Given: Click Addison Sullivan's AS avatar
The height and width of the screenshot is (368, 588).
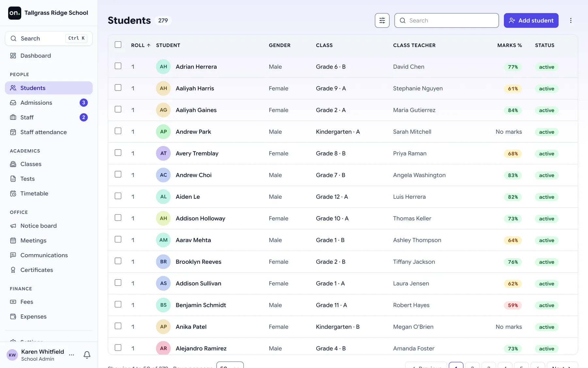Looking at the screenshot, I should (163, 283).
